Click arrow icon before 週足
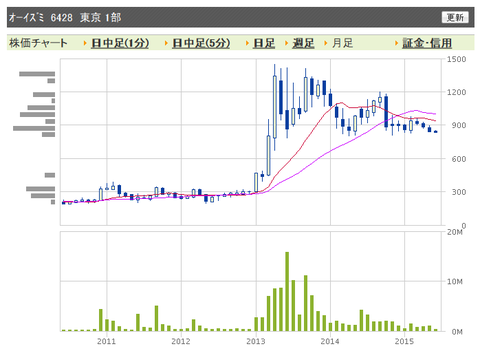 (286, 43)
